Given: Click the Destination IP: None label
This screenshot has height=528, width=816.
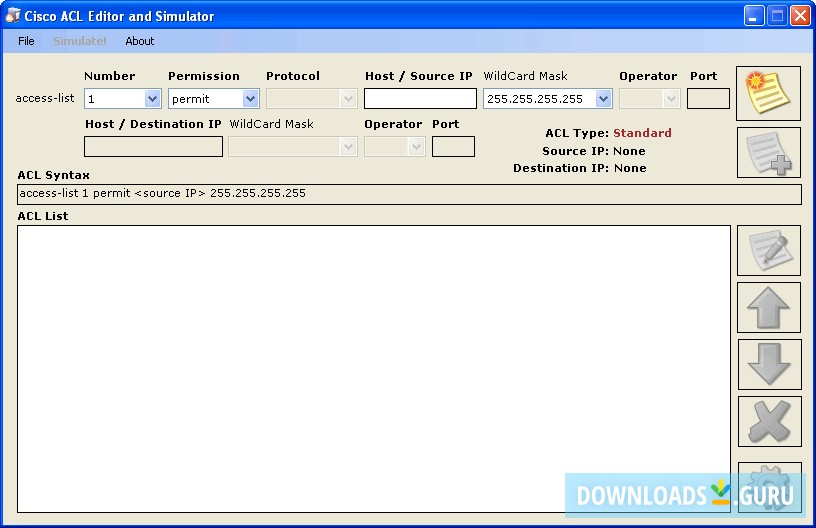Looking at the screenshot, I should (580, 168).
